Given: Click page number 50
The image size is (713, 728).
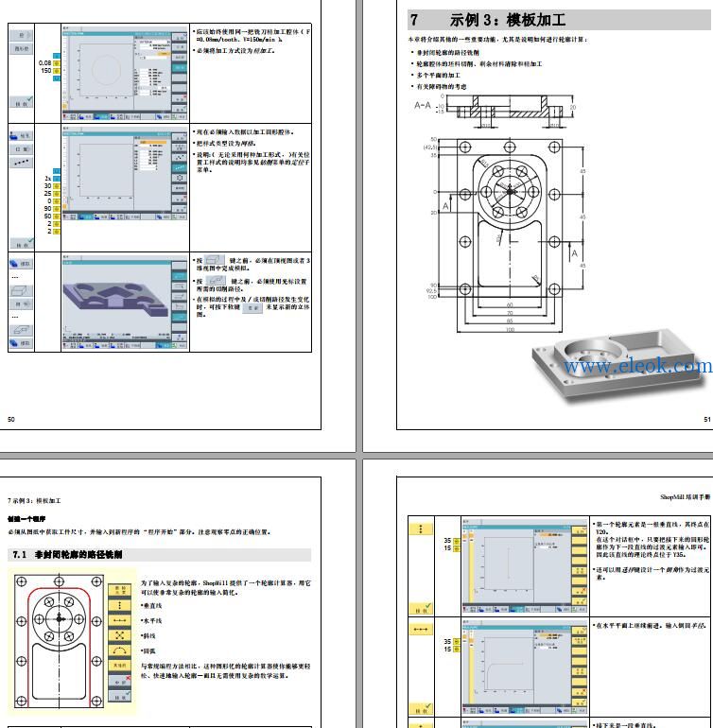Looking at the screenshot, I should (11, 419).
